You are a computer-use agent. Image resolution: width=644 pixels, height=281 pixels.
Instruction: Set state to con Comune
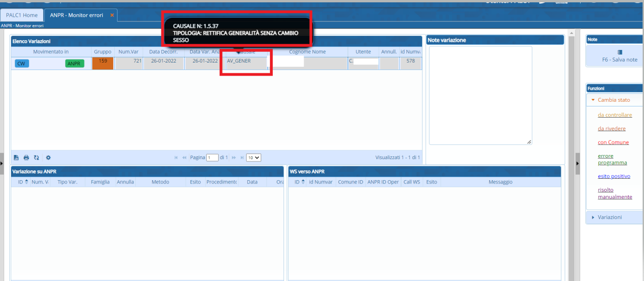click(613, 142)
